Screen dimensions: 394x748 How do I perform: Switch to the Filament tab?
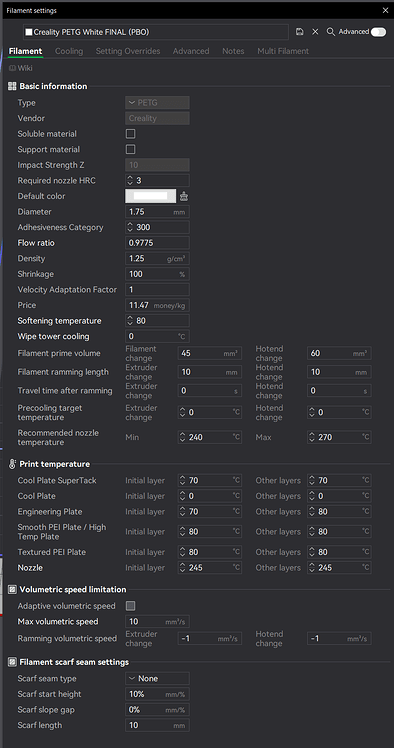coord(25,51)
